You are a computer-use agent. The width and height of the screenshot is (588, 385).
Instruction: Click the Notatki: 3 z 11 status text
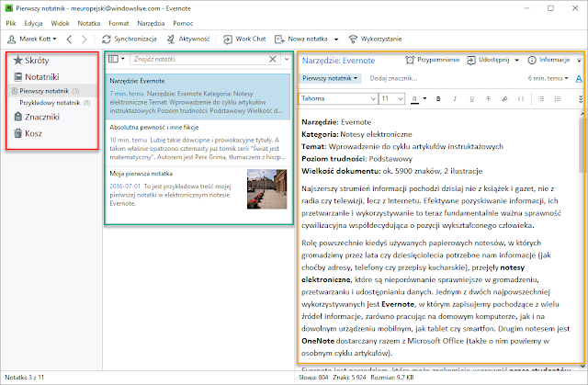tap(25, 378)
